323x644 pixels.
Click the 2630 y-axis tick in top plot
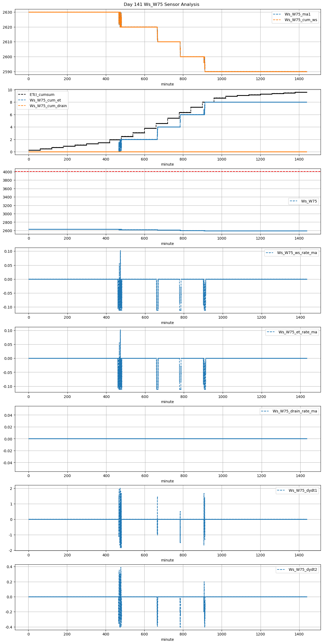[x=7, y=12]
